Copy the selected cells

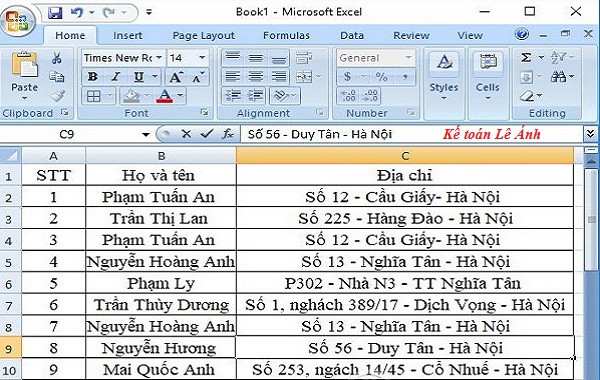click(x=57, y=77)
